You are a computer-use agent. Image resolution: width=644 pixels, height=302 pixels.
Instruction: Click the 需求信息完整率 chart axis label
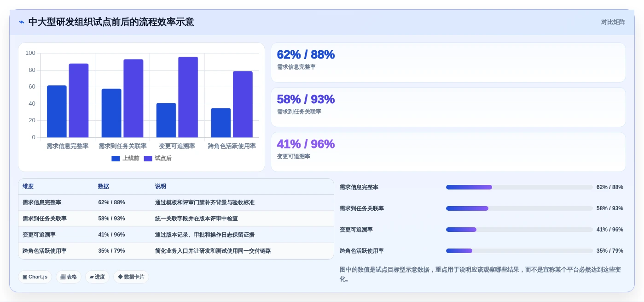[68, 146]
